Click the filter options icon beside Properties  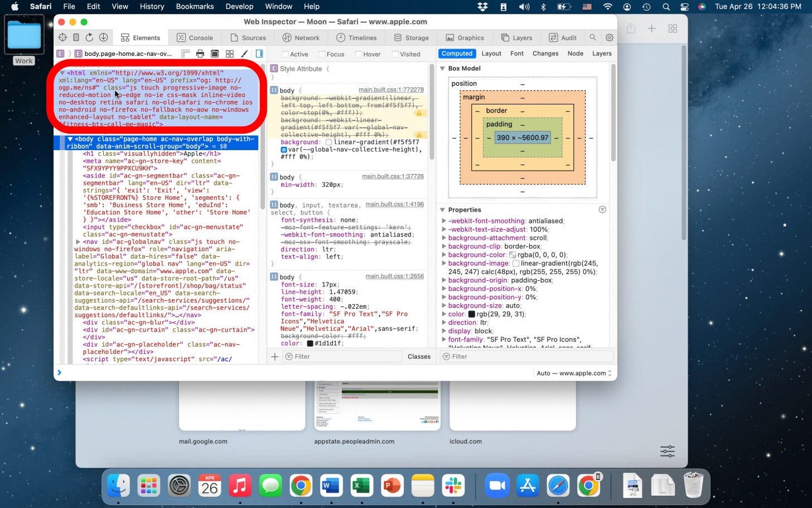pyautogui.click(x=602, y=209)
